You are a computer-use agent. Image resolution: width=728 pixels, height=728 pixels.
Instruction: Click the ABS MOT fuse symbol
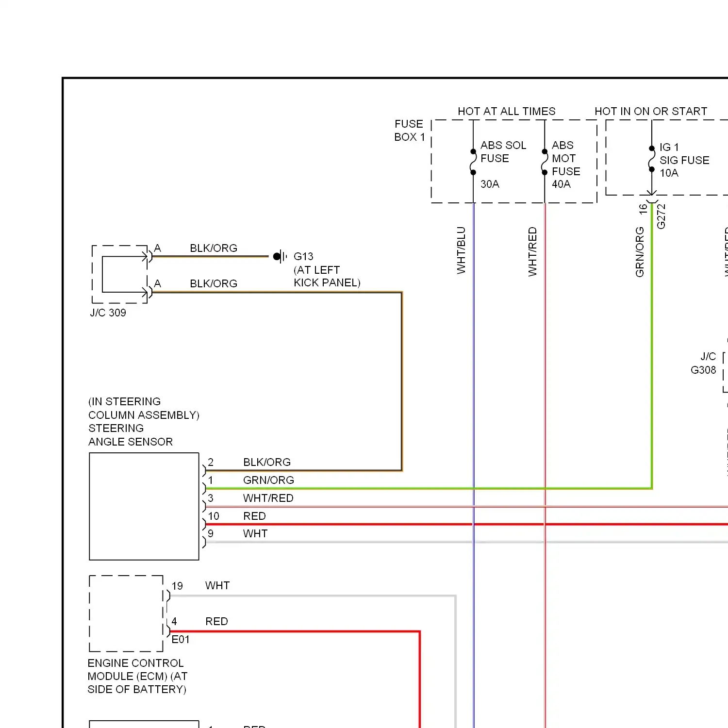pos(545,162)
